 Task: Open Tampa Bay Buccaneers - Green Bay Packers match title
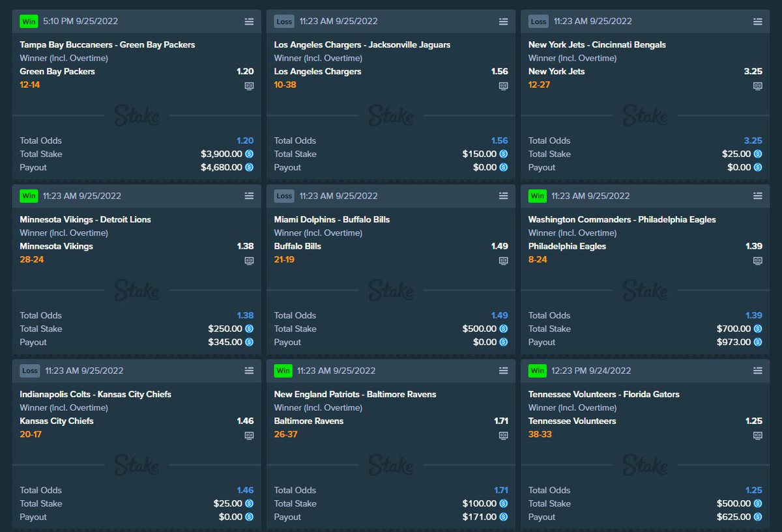pyautogui.click(x=108, y=45)
